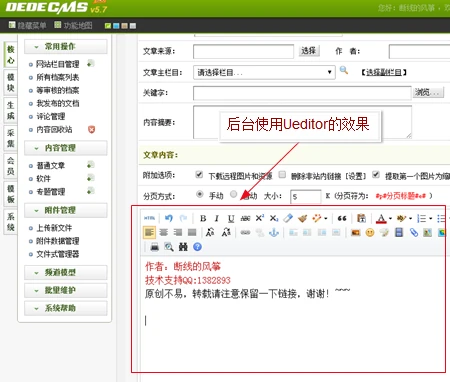Image resolution: width=450 pixels, height=382 pixels.
Task: Open the editor help question icon
Action: coord(197,247)
